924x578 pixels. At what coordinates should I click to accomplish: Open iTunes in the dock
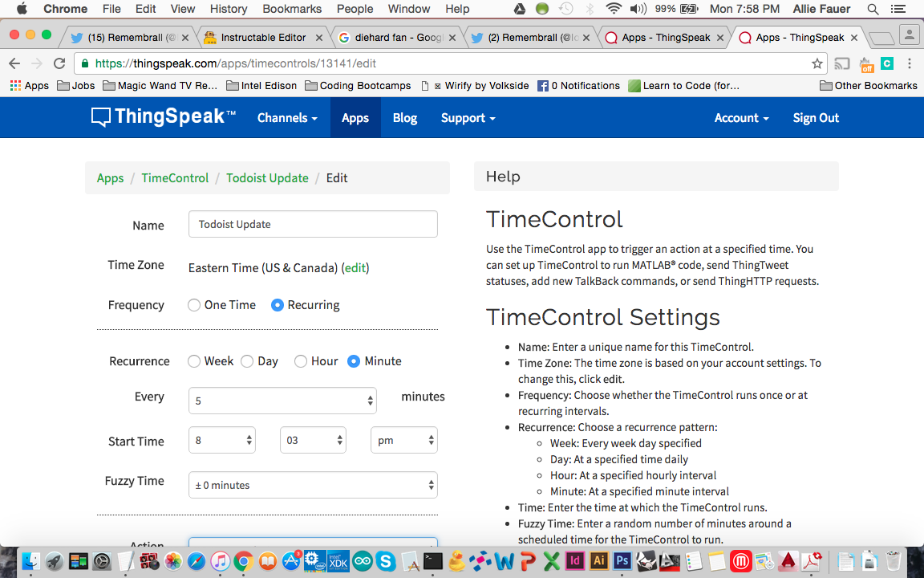click(x=220, y=561)
